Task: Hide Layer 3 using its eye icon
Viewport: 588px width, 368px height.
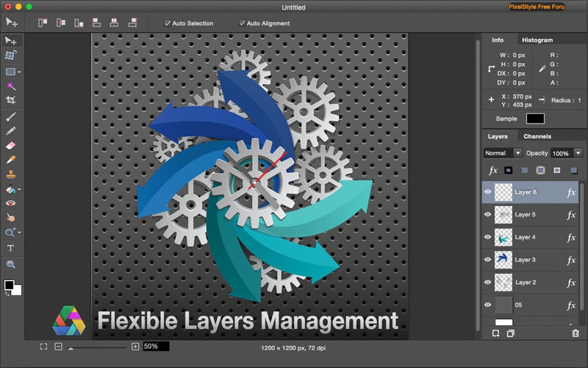Action: [487, 260]
